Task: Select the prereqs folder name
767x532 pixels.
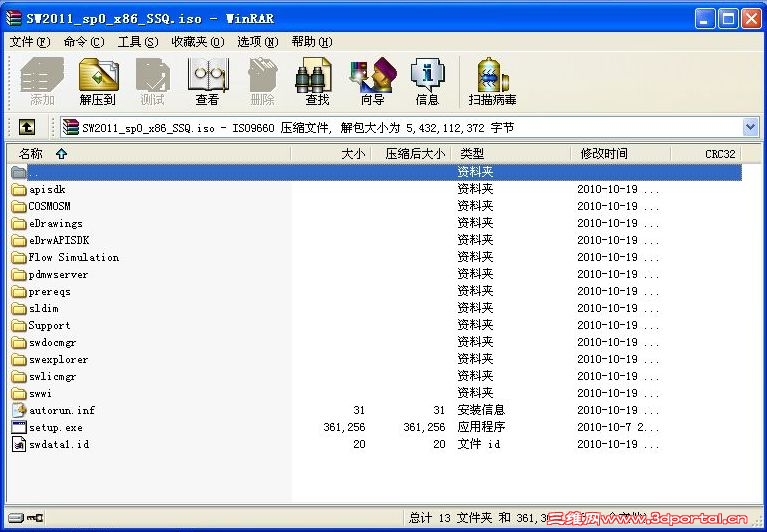Action: (49, 291)
